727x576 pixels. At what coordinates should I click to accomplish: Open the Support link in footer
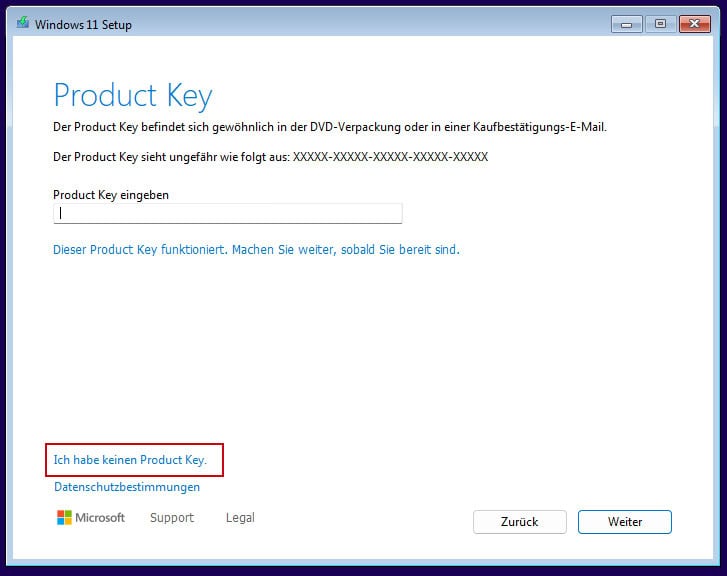click(172, 518)
